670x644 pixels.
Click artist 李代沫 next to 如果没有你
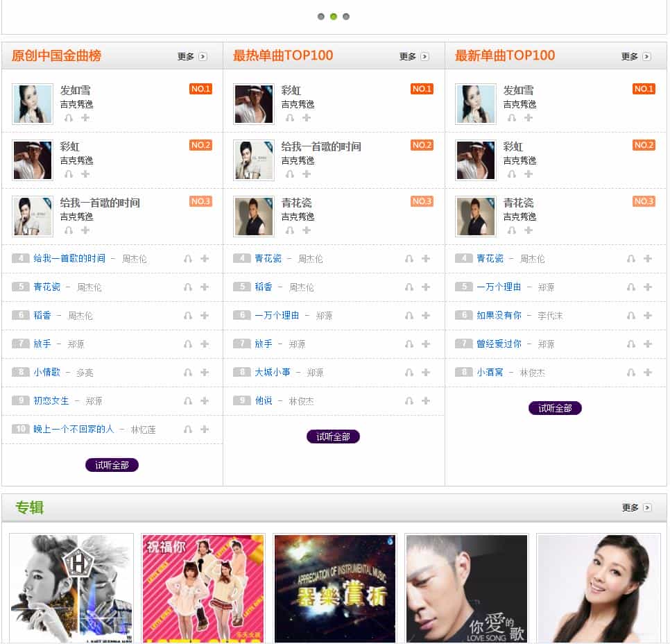click(x=550, y=316)
